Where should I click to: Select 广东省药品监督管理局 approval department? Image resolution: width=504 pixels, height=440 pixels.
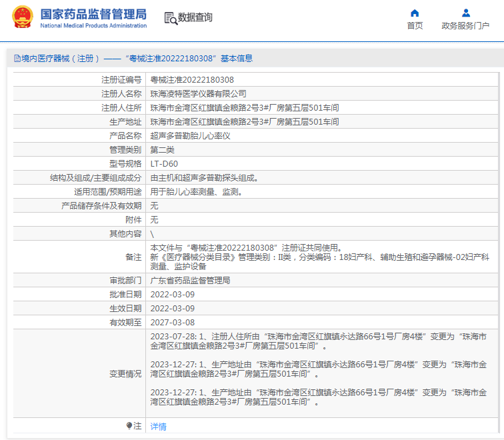click(x=190, y=281)
